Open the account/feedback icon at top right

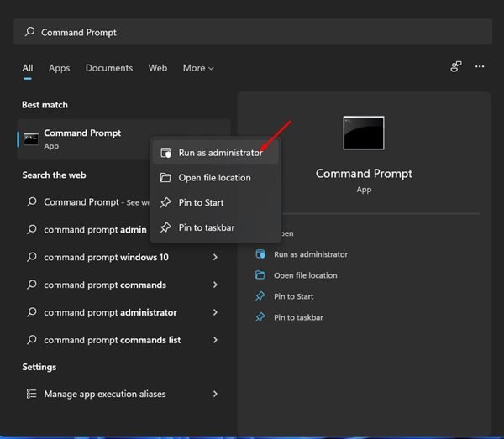pos(456,67)
